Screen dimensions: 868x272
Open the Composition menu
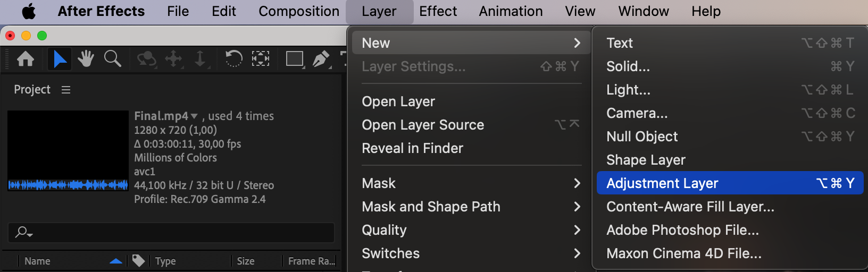pos(299,11)
